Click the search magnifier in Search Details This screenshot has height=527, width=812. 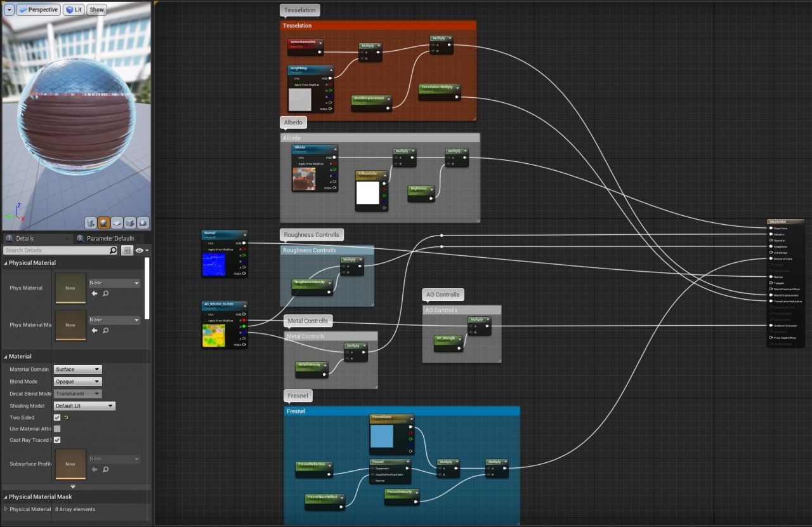pyautogui.click(x=114, y=251)
